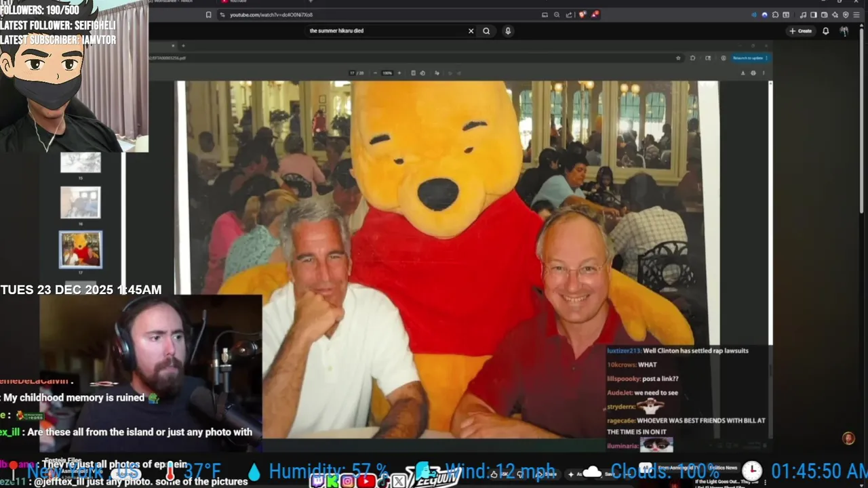Select page 15 thumbnail in PDF sidebar
This screenshot has height=488, width=868.
[81, 163]
